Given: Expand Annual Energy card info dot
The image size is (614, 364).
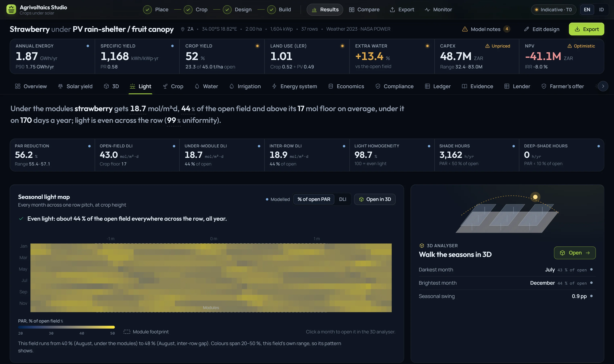Looking at the screenshot, I should click(88, 46).
